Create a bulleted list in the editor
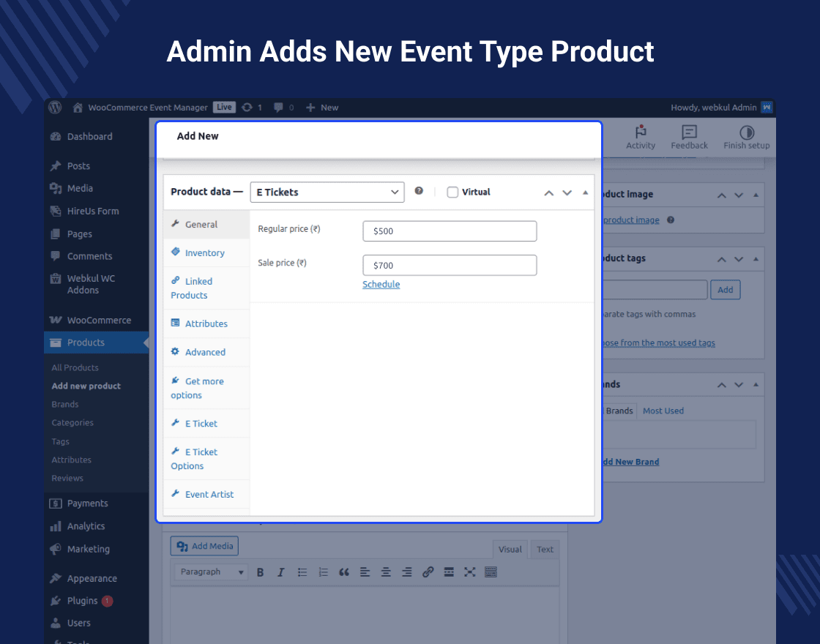The height and width of the screenshot is (644, 820). click(x=302, y=572)
